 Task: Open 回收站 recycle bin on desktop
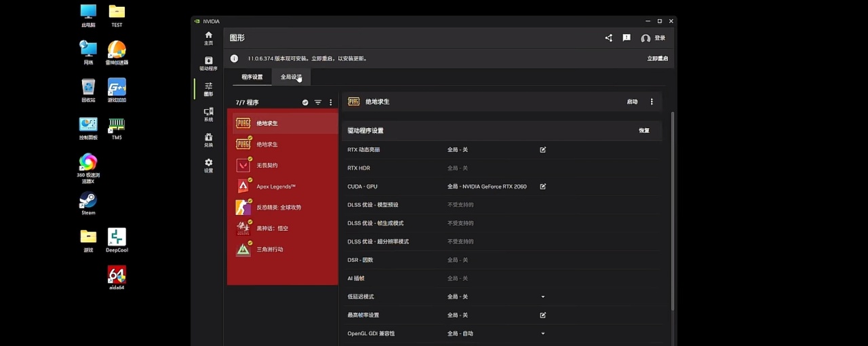pyautogui.click(x=88, y=90)
